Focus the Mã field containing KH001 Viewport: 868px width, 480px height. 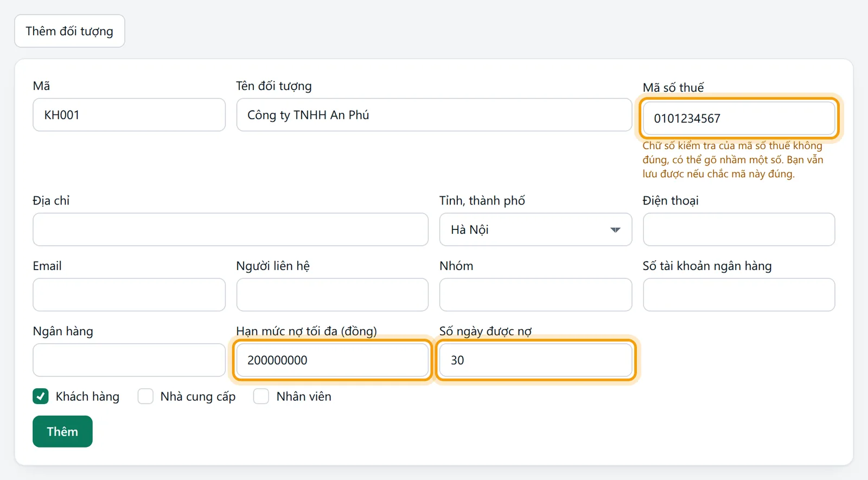click(x=129, y=114)
